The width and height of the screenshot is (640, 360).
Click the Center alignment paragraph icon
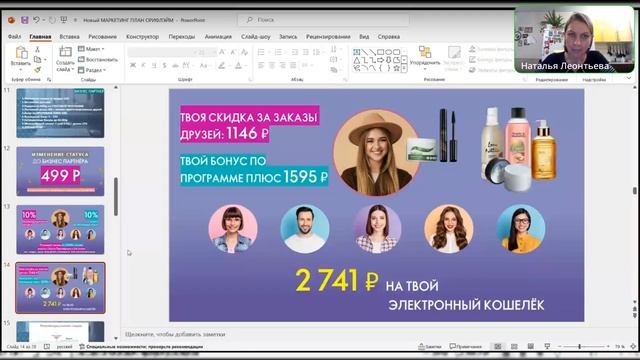coord(272,65)
